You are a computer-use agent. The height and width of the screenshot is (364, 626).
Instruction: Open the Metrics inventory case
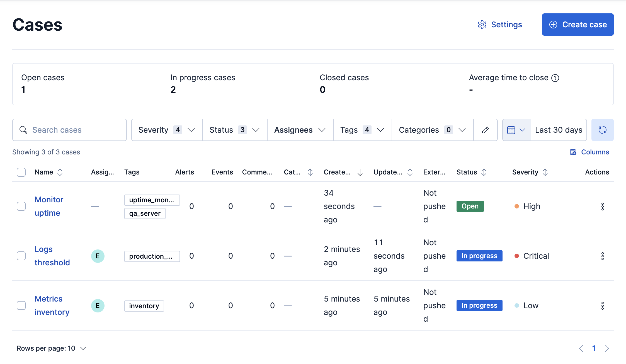click(52, 305)
